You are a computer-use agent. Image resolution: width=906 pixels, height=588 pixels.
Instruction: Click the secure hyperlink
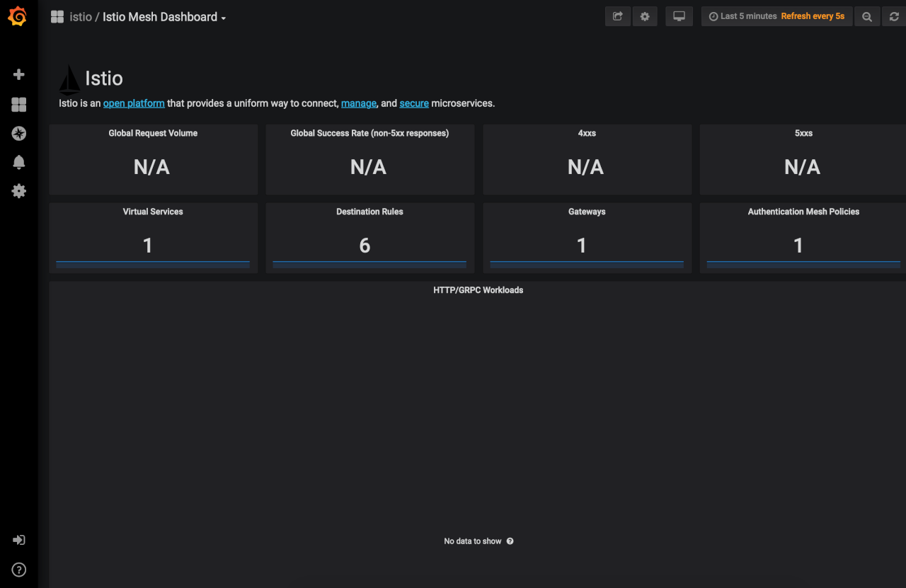point(414,103)
